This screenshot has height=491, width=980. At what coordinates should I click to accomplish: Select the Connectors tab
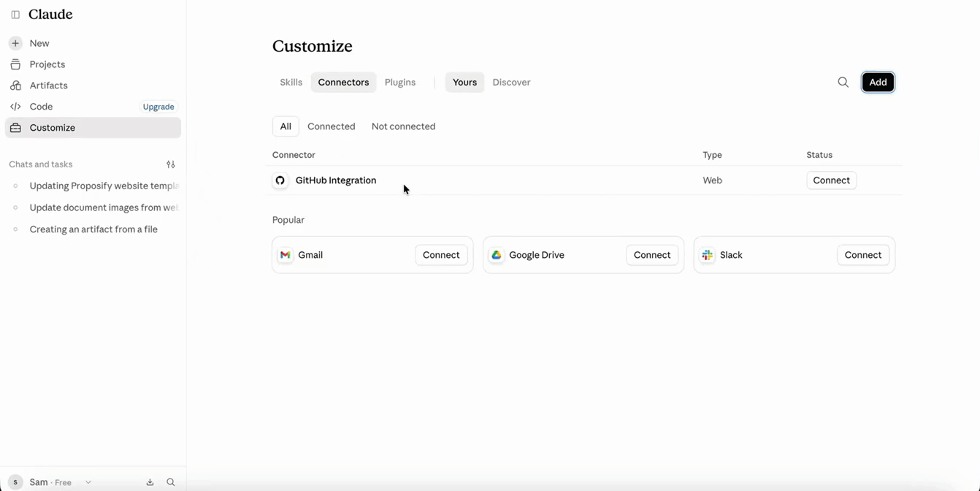tap(343, 83)
